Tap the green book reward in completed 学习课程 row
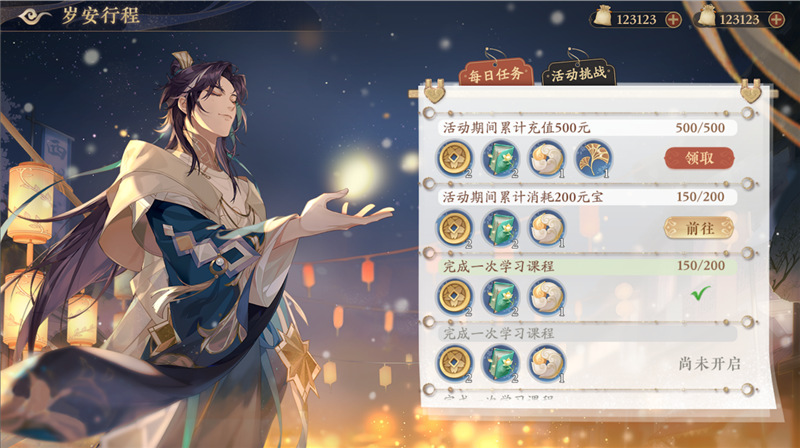800x448 pixels. pos(501,296)
